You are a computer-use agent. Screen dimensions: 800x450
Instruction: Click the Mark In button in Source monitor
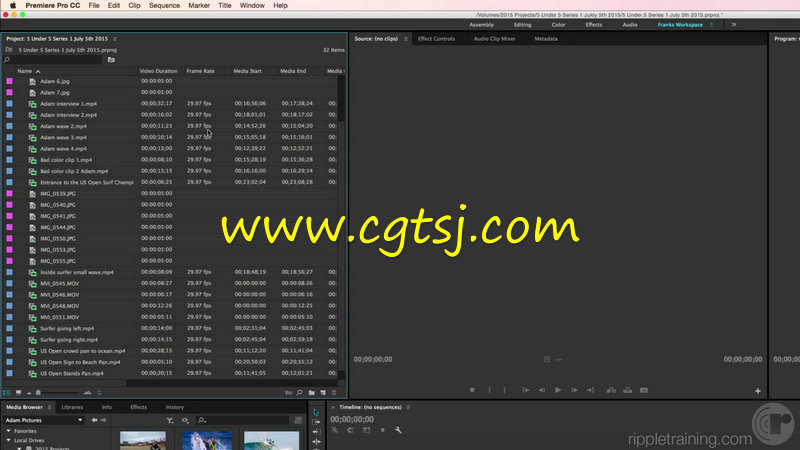point(489,390)
